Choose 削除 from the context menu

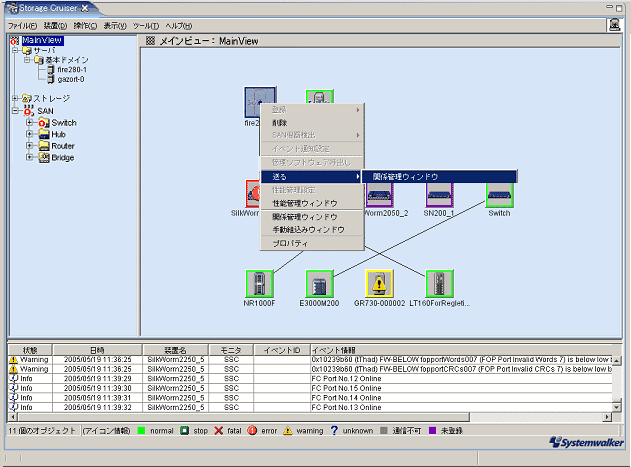pyautogui.click(x=312, y=123)
